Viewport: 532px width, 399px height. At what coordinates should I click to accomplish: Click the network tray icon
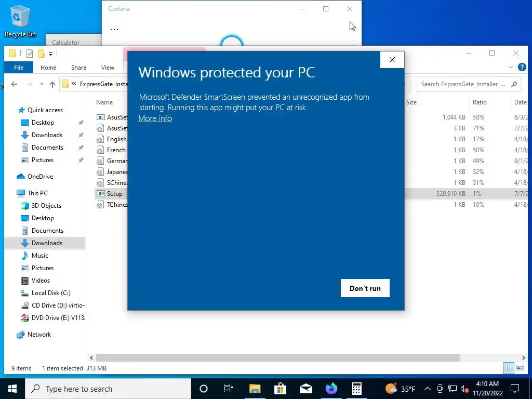click(x=453, y=389)
